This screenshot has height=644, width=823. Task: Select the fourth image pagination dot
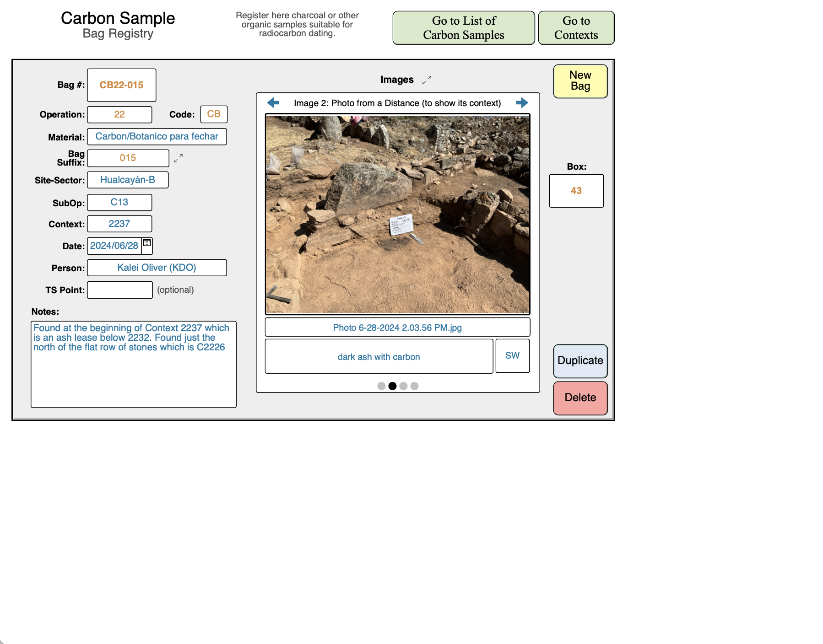click(x=414, y=386)
